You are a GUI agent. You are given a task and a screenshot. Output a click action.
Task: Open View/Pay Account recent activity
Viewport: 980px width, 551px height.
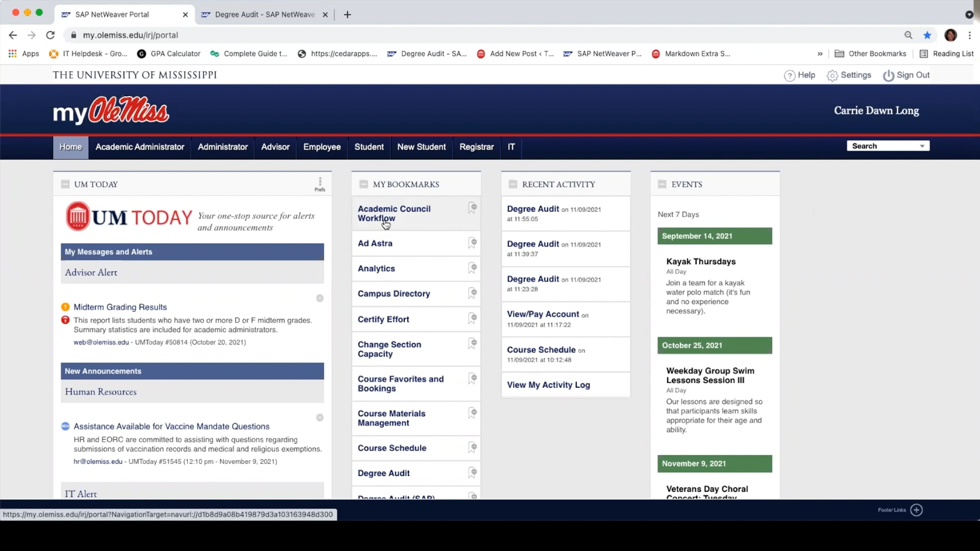(x=543, y=314)
